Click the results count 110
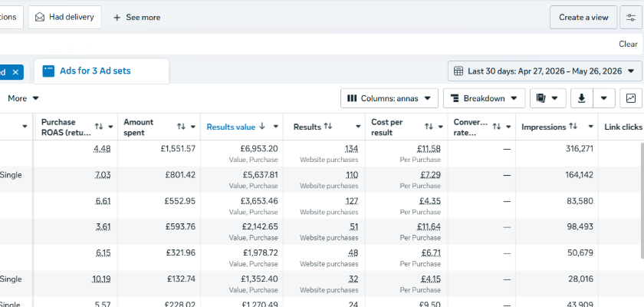Viewport: 644px width, 307px height. [x=352, y=175]
